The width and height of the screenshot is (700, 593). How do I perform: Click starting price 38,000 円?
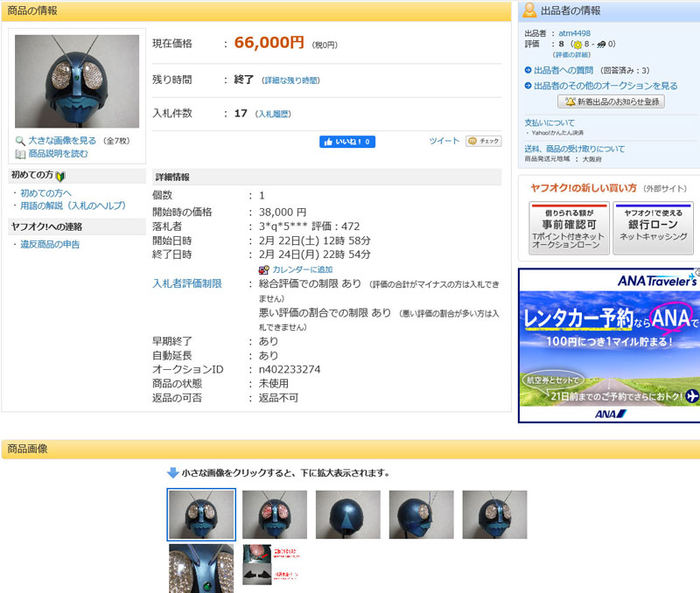click(283, 213)
